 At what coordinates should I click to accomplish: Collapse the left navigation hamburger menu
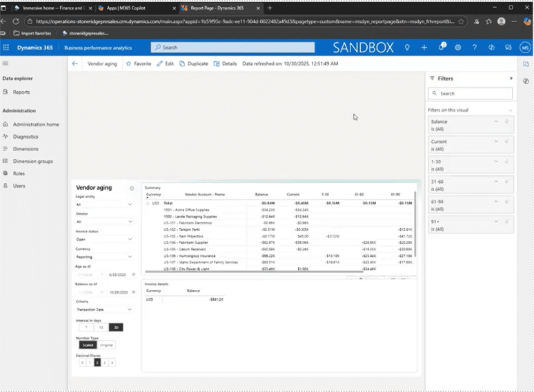6,63
